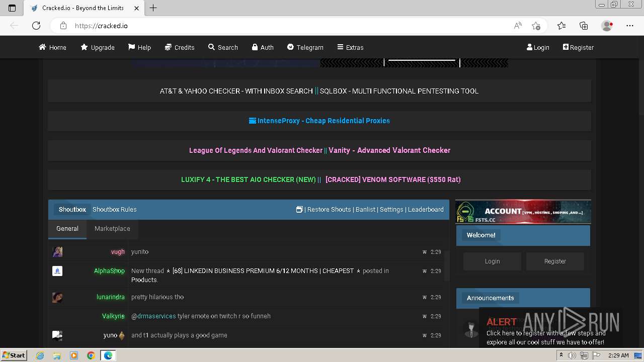Click Valkyrie username
This screenshot has height=362, width=644.
113,316
